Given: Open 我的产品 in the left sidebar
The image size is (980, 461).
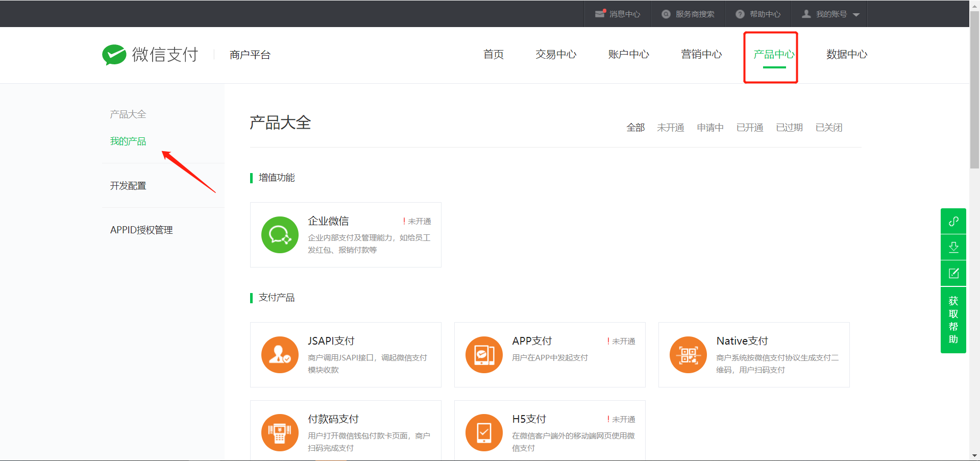Looking at the screenshot, I should pos(128,141).
